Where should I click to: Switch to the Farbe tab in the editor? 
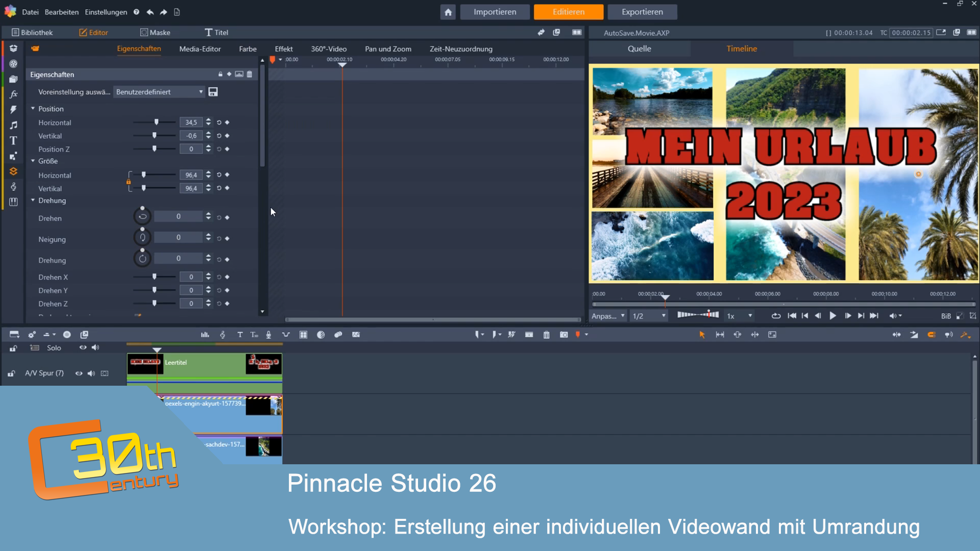click(248, 49)
